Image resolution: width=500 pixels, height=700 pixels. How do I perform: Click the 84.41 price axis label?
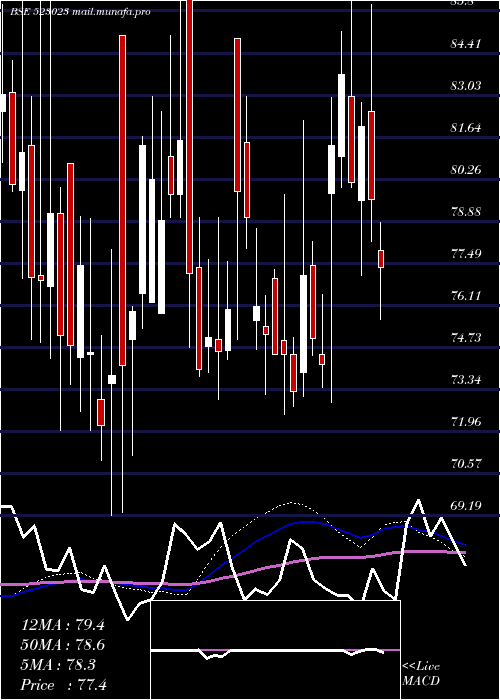tap(466, 44)
